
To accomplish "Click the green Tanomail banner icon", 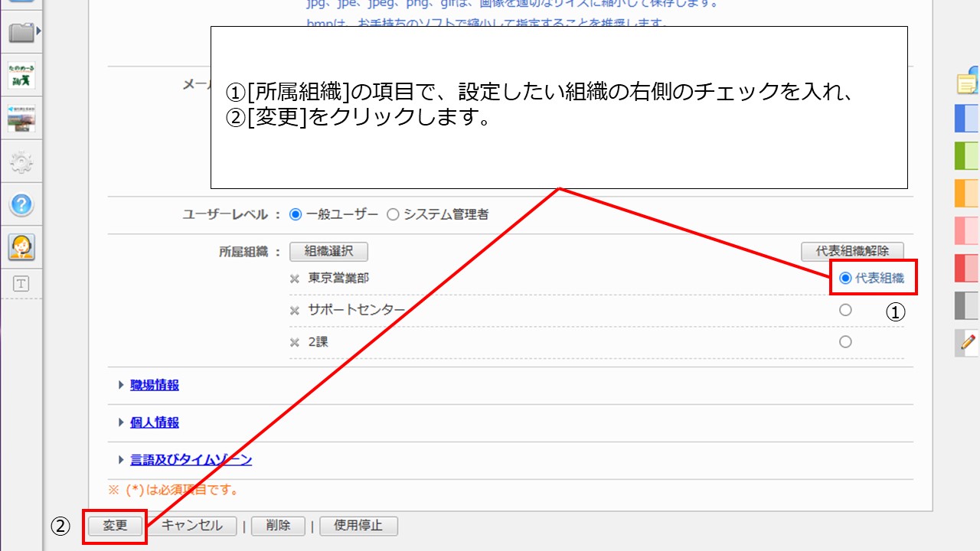I will click(x=21, y=76).
